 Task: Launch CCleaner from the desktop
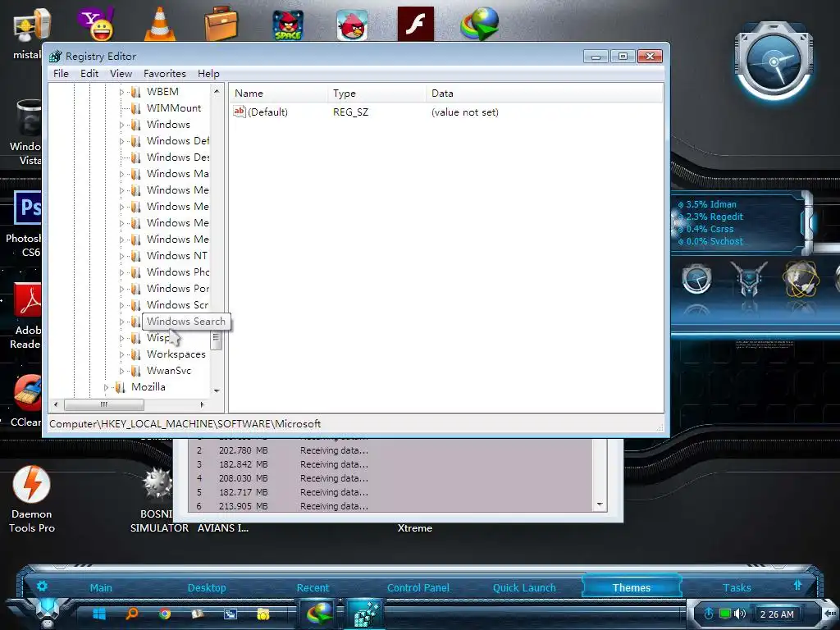(x=28, y=393)
